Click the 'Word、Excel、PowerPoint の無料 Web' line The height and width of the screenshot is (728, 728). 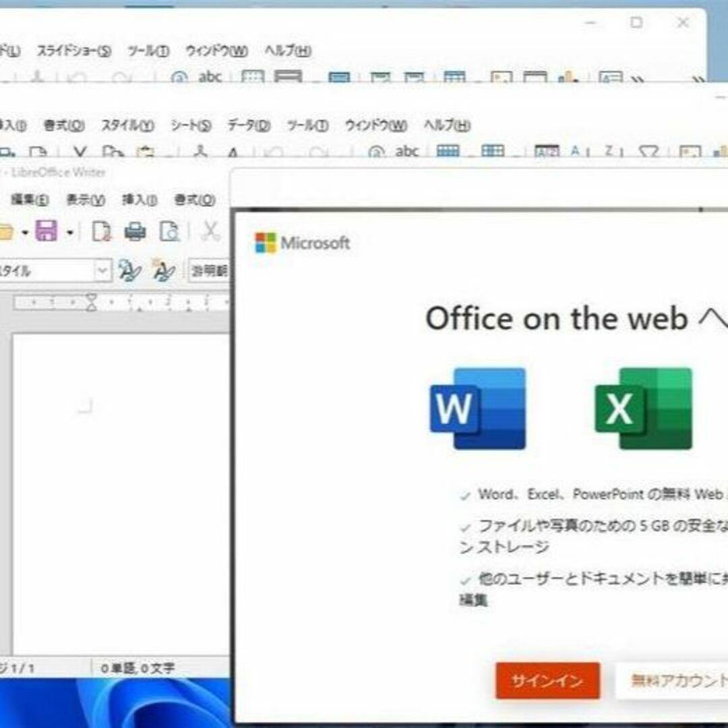point(600,494)
